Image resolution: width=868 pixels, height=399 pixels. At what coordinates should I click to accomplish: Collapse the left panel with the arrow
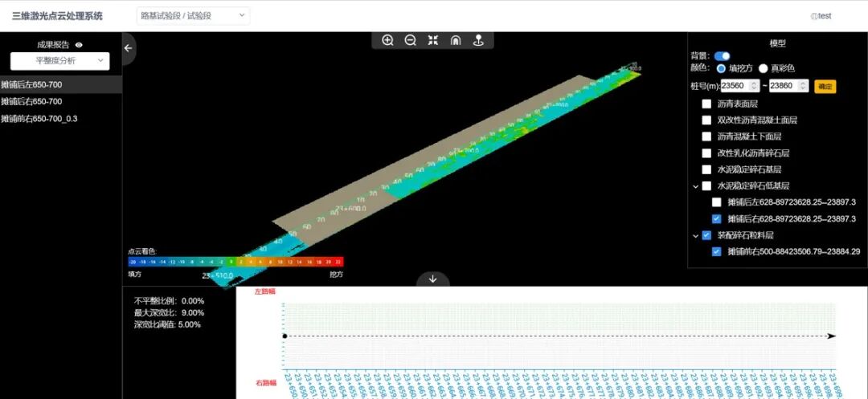tap(129, 48)
